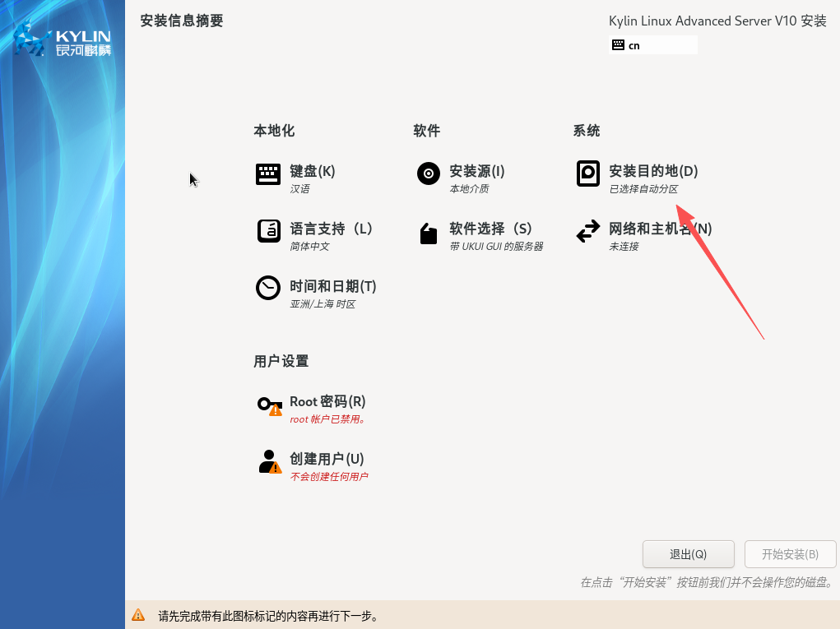Click the 退出(Q) quit button

click(688, 553)
